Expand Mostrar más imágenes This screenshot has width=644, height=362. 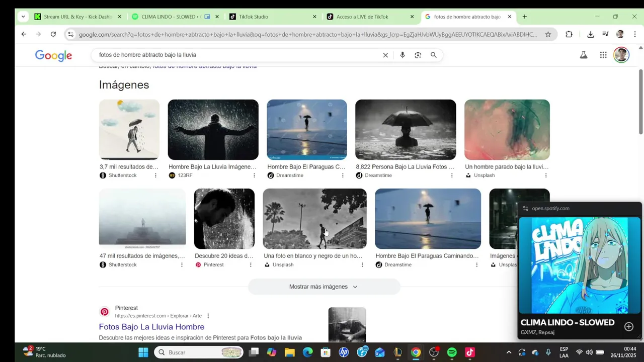(324, 287)
